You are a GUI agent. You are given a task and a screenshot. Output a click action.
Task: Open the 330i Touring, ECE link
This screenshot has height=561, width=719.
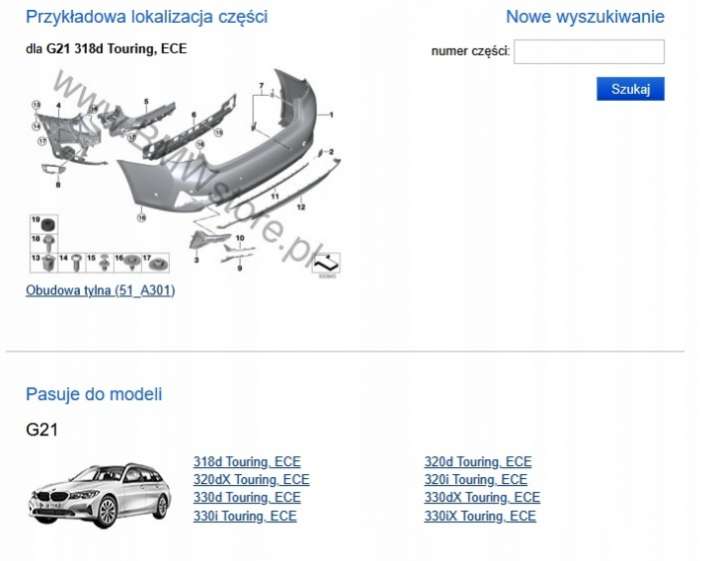point(244,516)
